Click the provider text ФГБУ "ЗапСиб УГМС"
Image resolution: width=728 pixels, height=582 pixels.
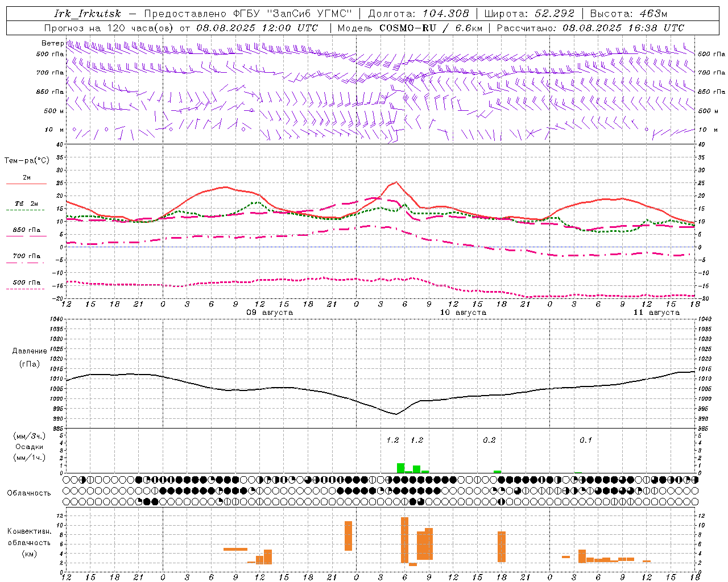tap(293, 14)
